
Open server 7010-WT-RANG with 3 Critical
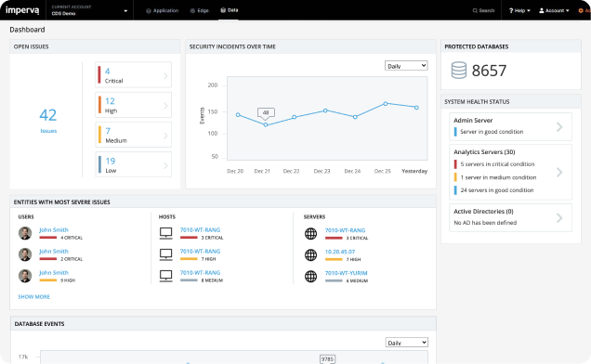coord(346,230)
